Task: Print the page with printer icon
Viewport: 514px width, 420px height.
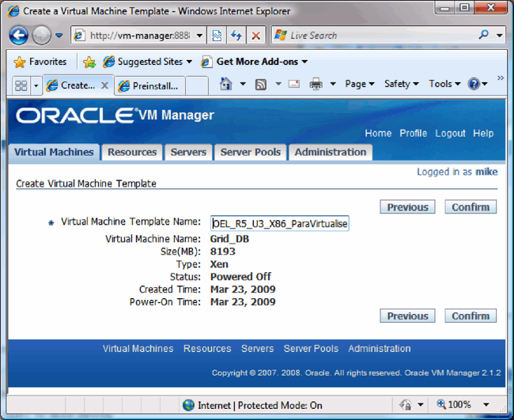Action: (316, 84)
